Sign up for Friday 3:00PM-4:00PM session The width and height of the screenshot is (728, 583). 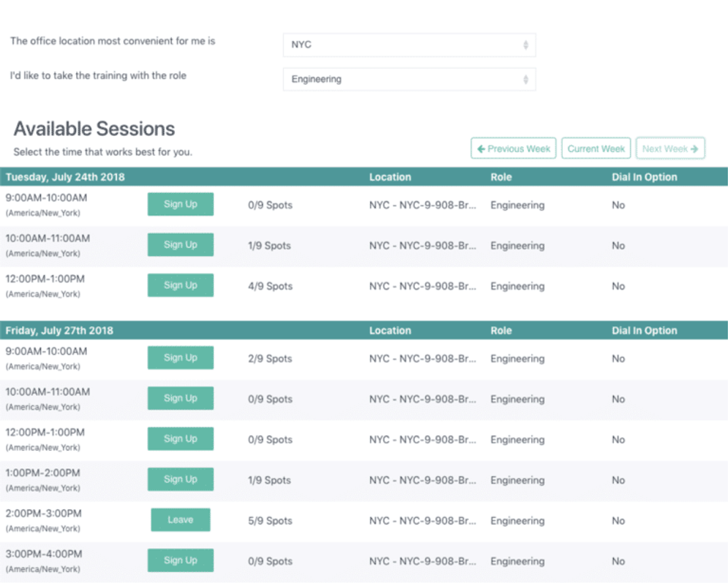181,560
